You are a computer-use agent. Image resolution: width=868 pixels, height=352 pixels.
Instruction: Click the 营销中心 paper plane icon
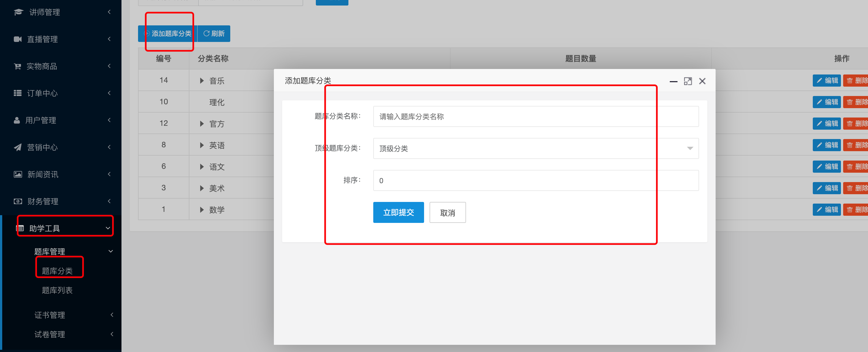(17, 147)
